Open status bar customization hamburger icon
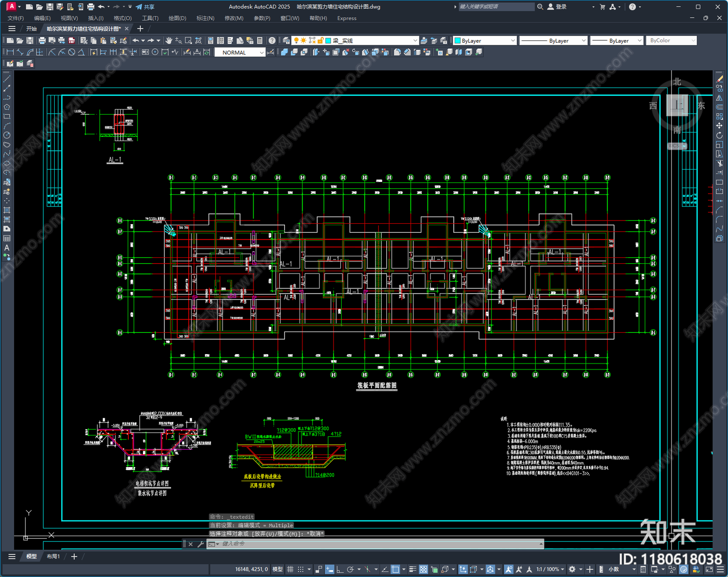Viewport: 728px width, 577px height. click(720, 569)
